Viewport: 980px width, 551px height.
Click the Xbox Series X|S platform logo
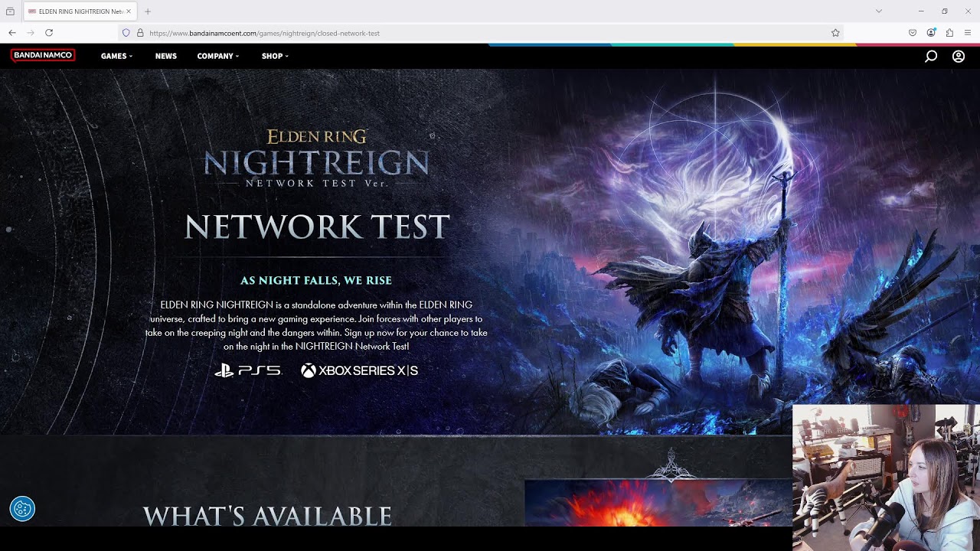[359, 370]
